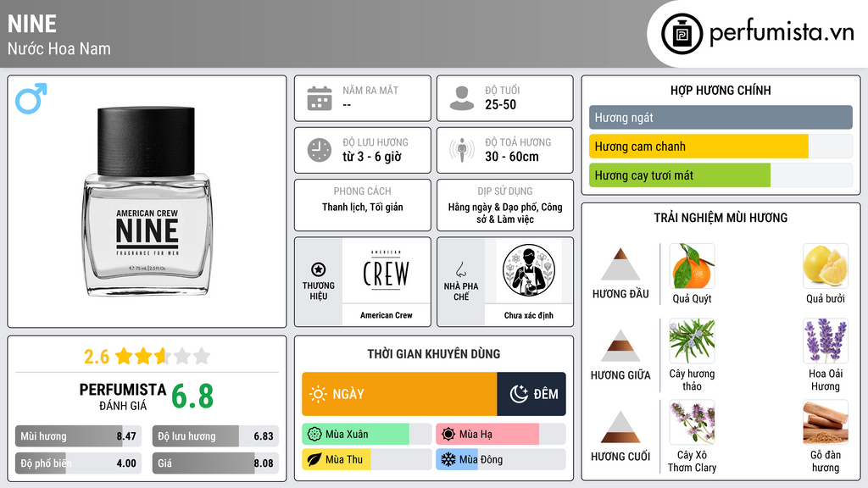Click the blue male gender symbol icon
This screenshot has height=488, width=868.
31,98
